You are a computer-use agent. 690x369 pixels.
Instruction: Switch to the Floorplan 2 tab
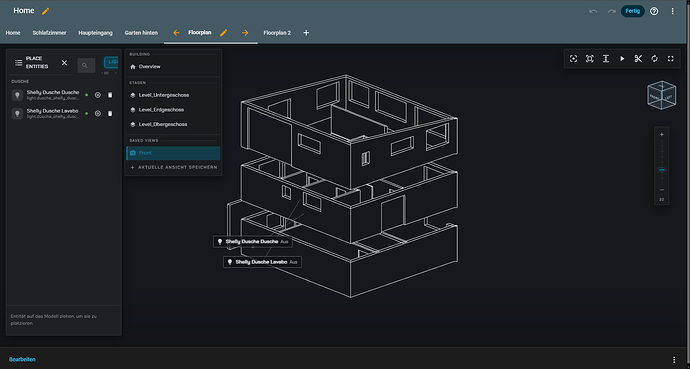point(277,33)
